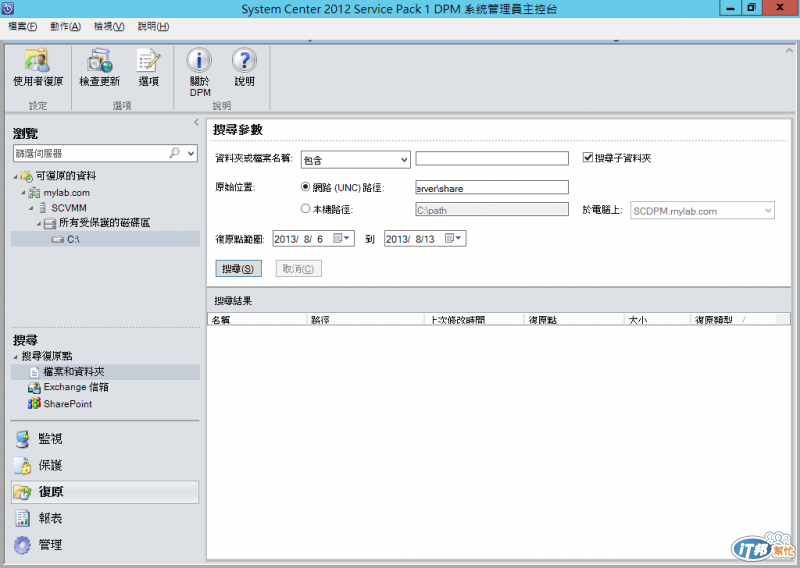Sort results by 大小 column header
Image resolution: width=800 pixels, height=568 pixels.
pyautogui.click(x=657, y=319)
